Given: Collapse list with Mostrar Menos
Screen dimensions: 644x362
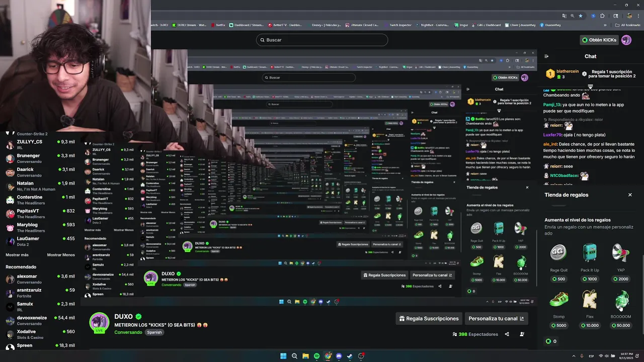Looking at the screenshot, I should pos(61,255).
